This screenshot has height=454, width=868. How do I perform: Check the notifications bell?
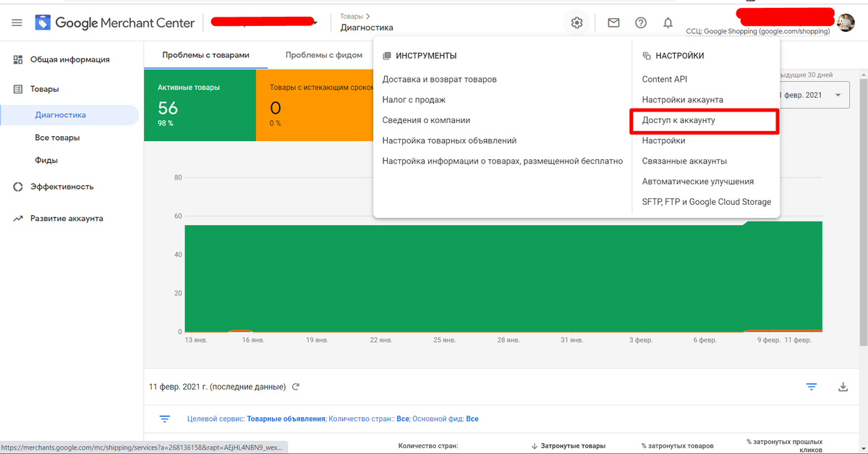click(668, 22)
